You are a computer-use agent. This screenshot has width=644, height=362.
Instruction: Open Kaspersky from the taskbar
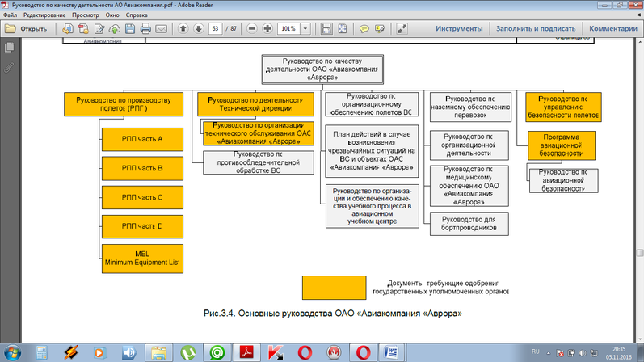[x=276, y=352]
